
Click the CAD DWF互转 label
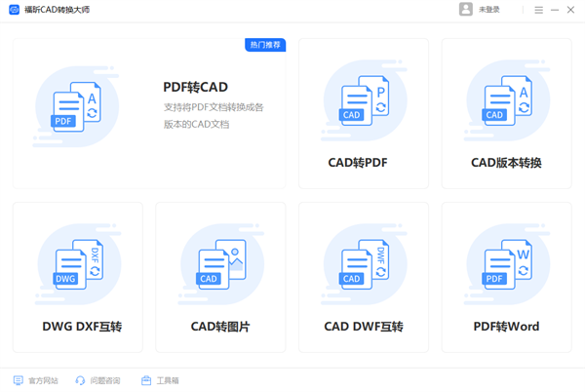pos(364,327)
